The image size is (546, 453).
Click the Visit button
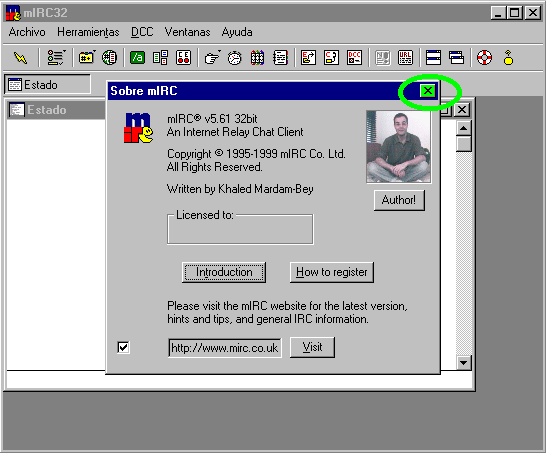point(312,347)
